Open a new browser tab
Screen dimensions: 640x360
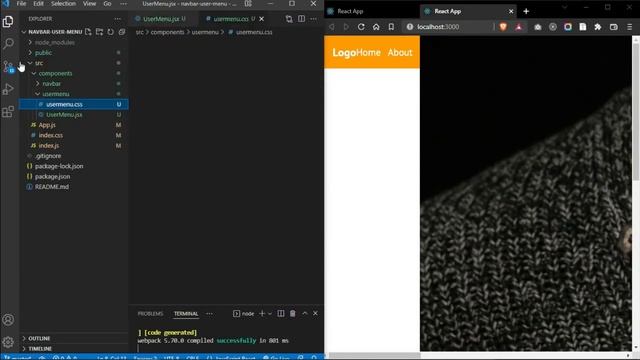point(526,11)
